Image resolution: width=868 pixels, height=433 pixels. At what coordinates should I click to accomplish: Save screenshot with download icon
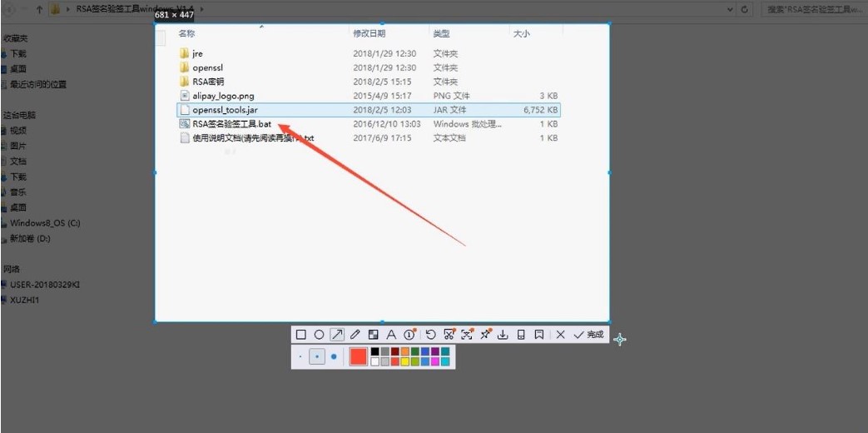click(503, 335)
